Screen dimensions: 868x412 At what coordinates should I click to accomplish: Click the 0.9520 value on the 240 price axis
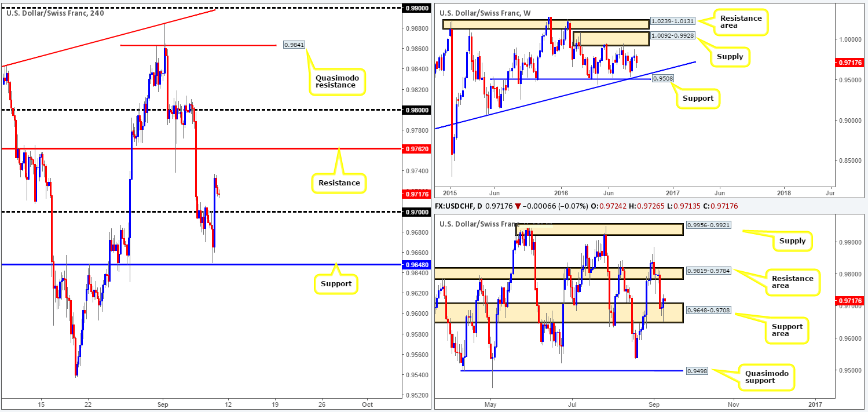pyautogui.click(x=417, y=395)
